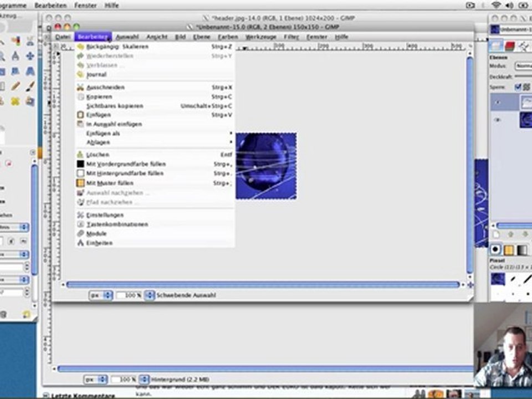Open zoom dropdown in header.jpg window status bar
This screenshot has width=532, height=399.
click(x=144, y=379)
